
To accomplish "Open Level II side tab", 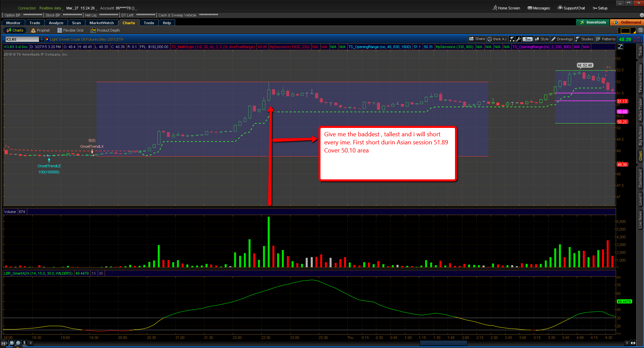I will 640,199.
